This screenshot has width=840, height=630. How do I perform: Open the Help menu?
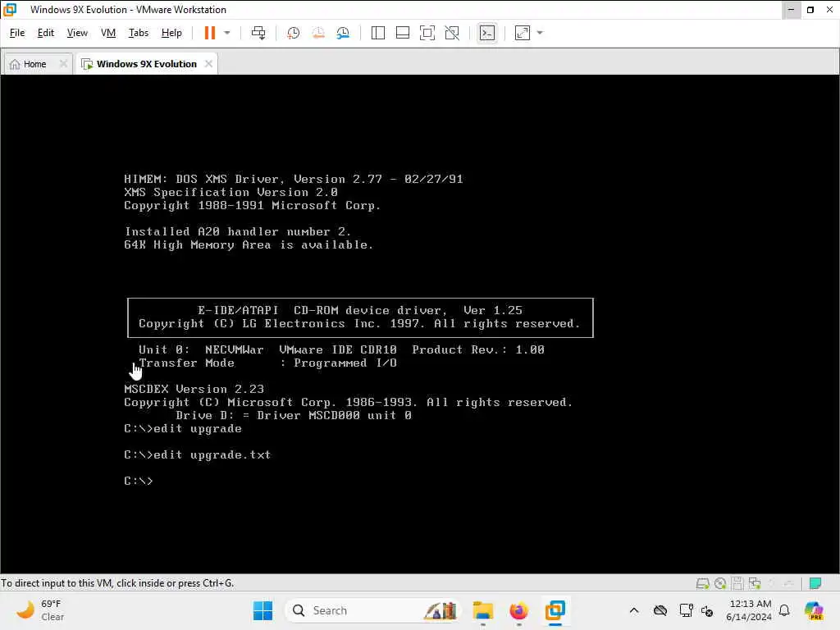[x=171, y=33]
